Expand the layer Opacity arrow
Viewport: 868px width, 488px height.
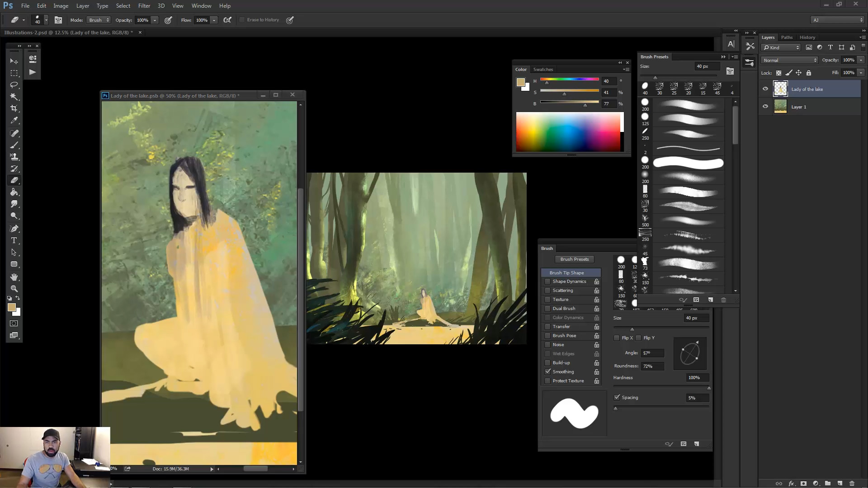[x=861, y=60]
